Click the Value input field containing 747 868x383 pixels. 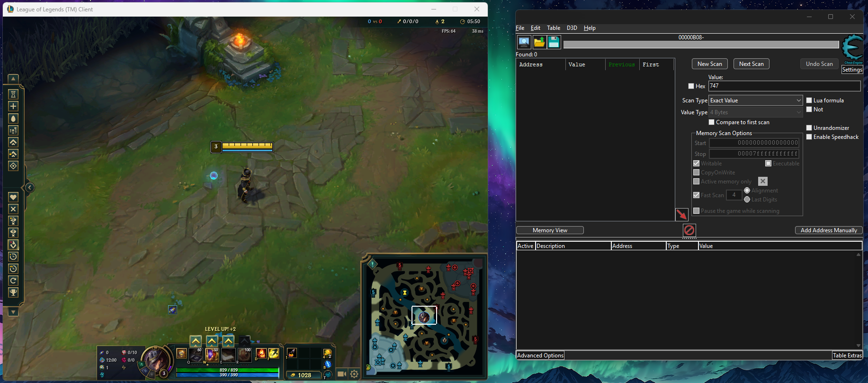point(784,86)
